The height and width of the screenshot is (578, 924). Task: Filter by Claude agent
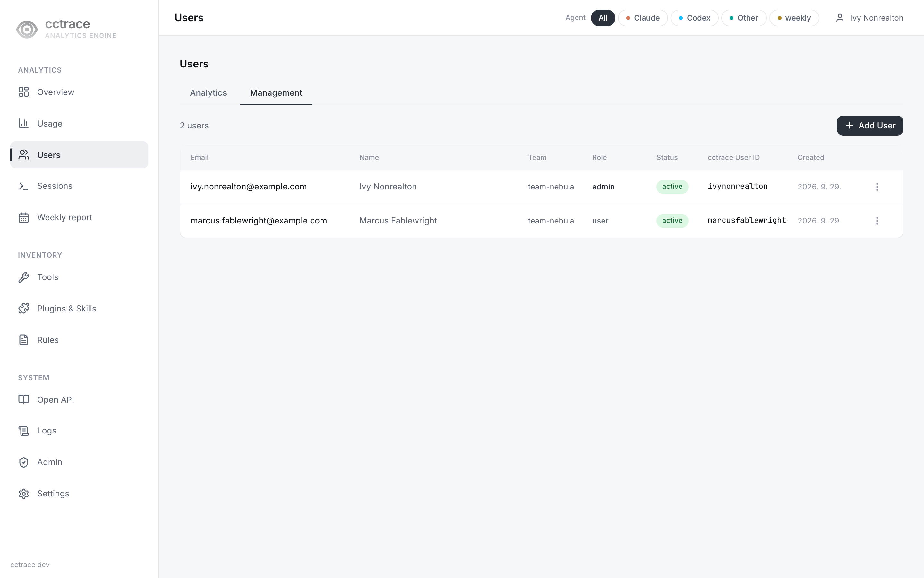643,18
